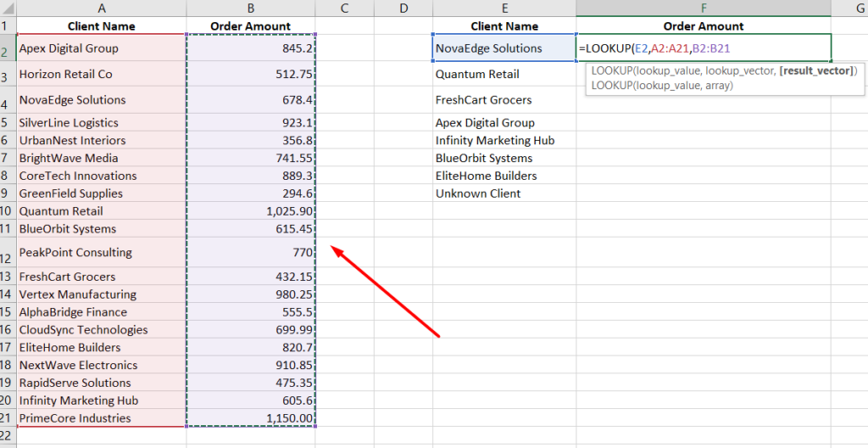Select order amount 294.6
Screen dimensions: 868x448
[x=251, y=193]
